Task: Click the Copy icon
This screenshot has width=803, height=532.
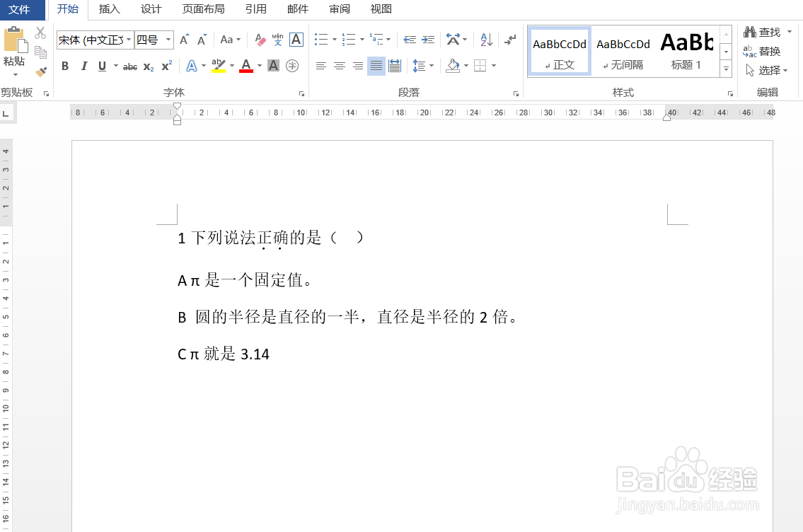Action: point(40,52)
